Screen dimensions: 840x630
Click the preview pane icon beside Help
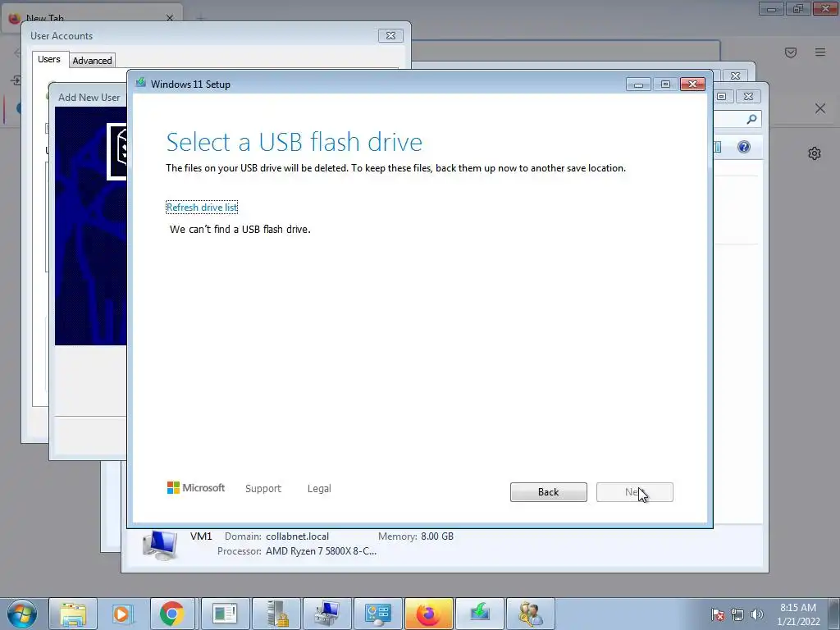click(717, 147)
